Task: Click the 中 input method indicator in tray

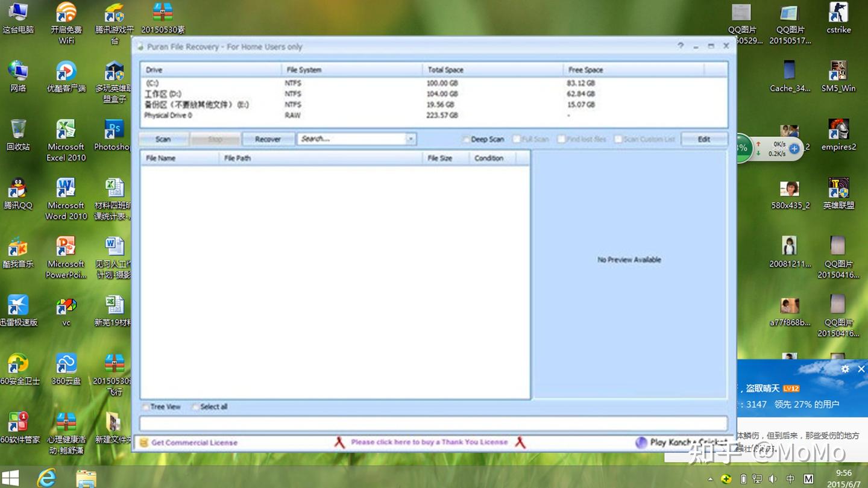Action: click(x=790, y=479)
